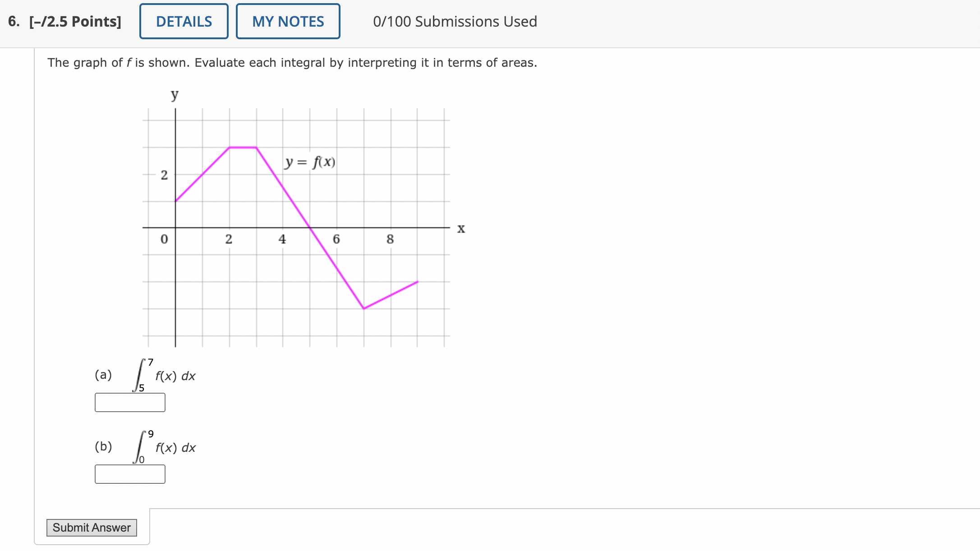Open MY NOTES for this problem
Image resolution: width=980 pixels, height=551 pixels.
[x=288, y=21]
